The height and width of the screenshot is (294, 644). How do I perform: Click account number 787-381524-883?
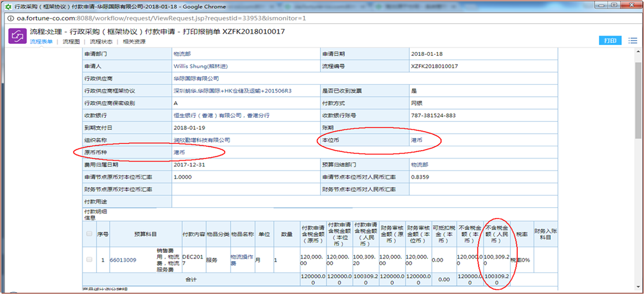pyautogui.click(x=433, y=115)
